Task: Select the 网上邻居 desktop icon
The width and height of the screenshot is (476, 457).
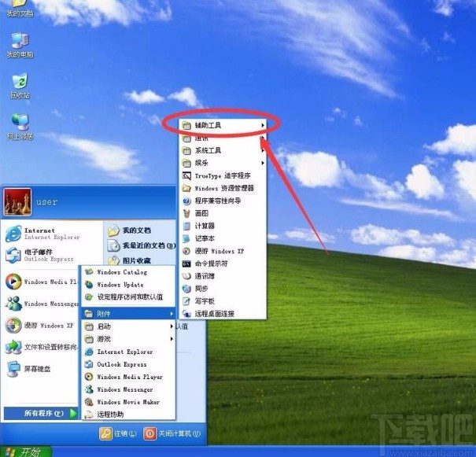Action: (x=20, y=127)
